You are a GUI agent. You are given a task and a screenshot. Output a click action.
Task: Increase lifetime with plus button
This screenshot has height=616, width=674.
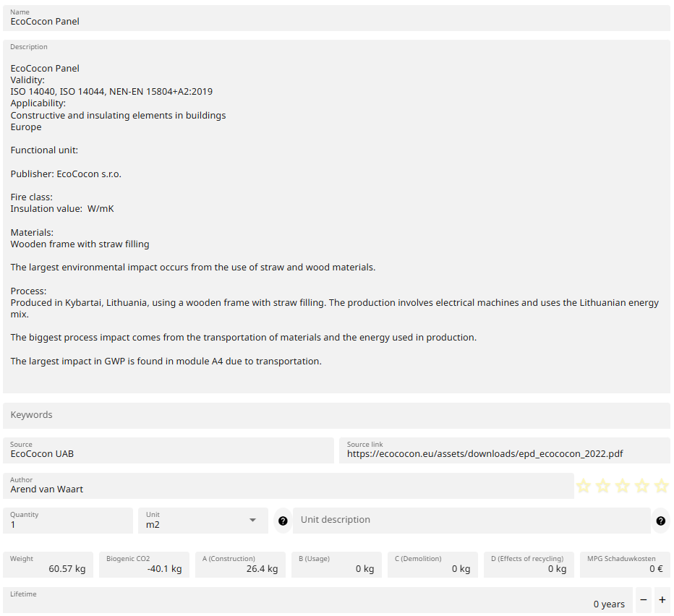(662, 600)
